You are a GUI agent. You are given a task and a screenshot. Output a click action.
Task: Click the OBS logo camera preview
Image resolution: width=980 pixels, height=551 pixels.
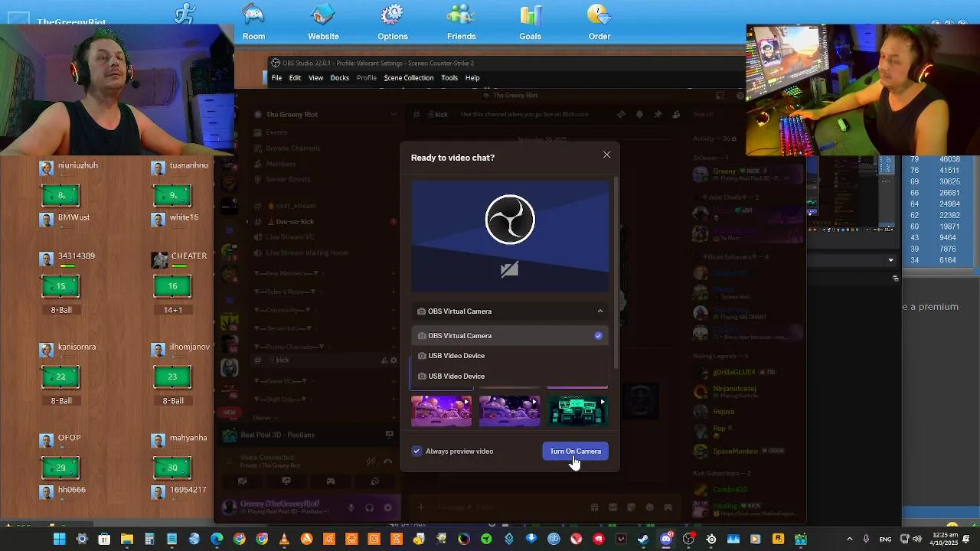(x=510, y=220)
